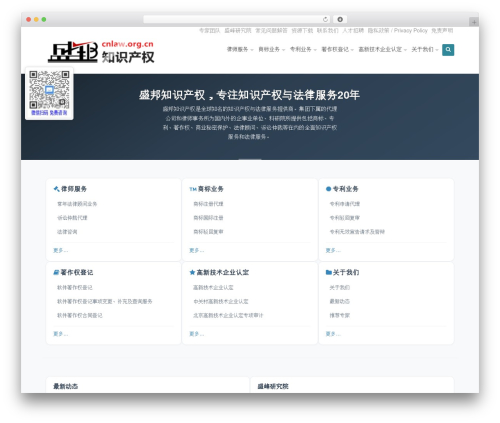Expand the 高新技术企业认定 navigation dropdown
This screenshot has width=500, height=423.
coord(383,49)
